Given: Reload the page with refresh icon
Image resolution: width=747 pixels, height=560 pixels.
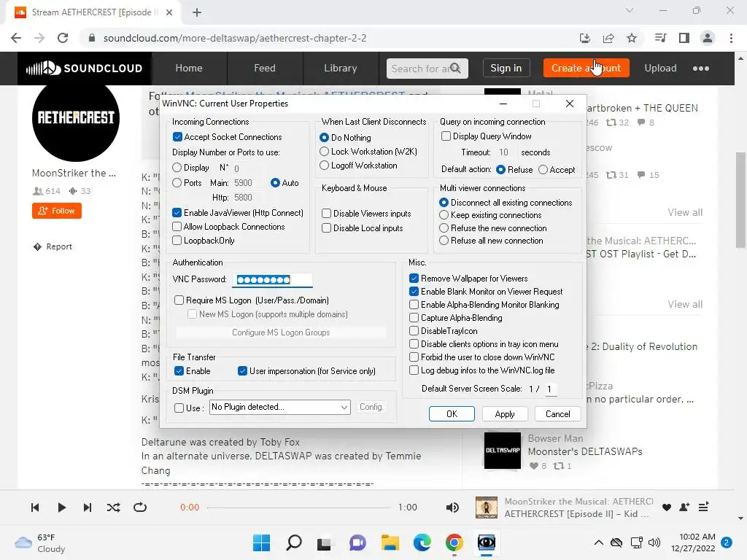Looking at the screenshot, I should point(63,38).
